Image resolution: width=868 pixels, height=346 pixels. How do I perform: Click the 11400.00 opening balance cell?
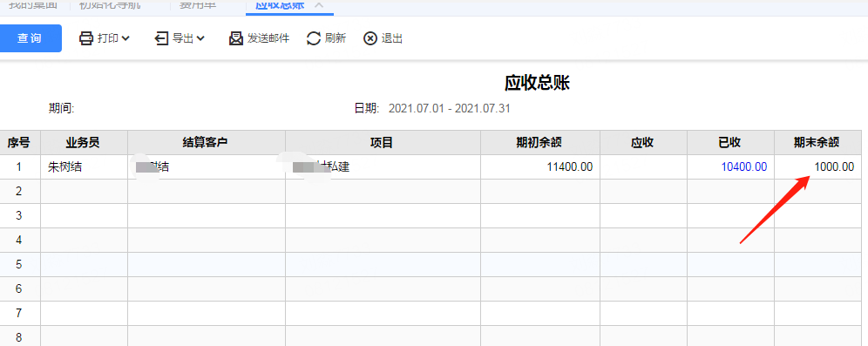pos(540,166)
